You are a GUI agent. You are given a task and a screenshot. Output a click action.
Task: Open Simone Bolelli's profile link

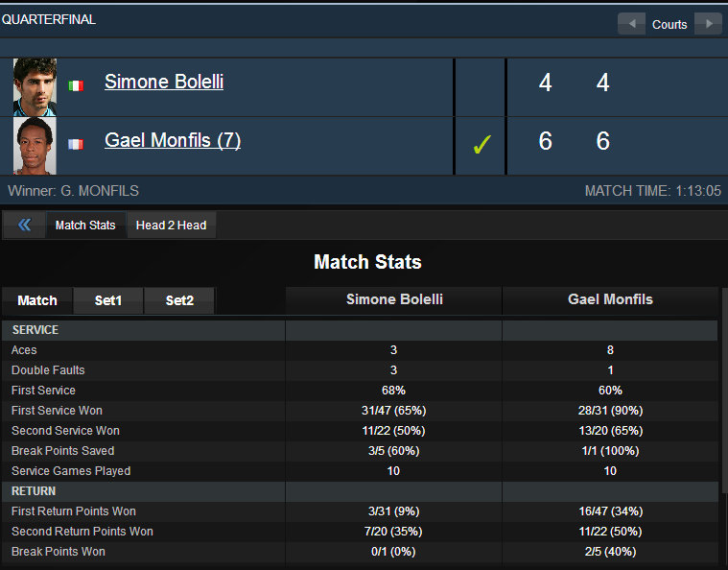164,82
